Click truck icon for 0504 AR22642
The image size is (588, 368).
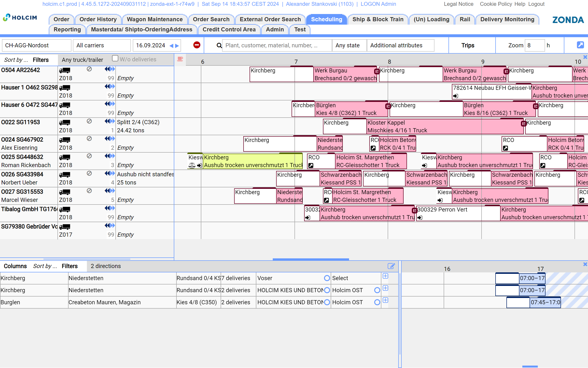[x=65, y=70]
